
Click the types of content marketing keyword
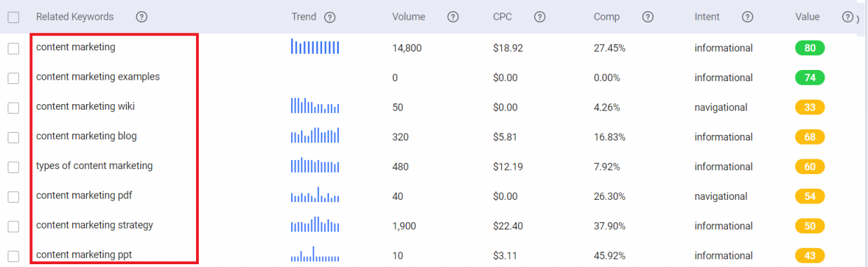[x=94, y=166]
